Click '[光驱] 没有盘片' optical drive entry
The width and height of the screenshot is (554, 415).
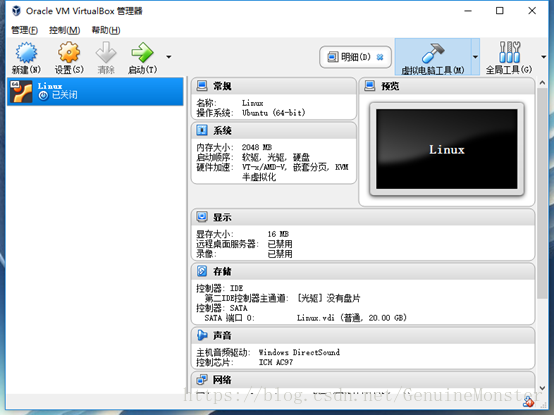coord(328,298)
